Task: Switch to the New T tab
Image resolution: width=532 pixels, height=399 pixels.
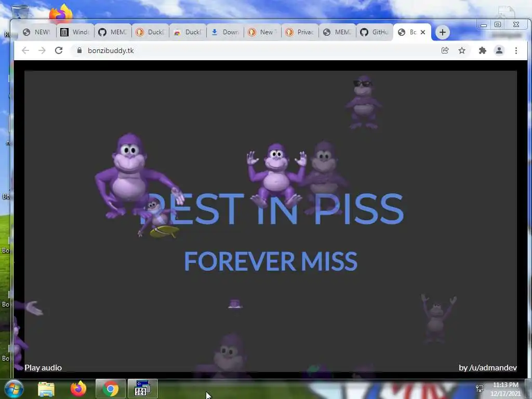Action: pyautogui.click(x=262, y=32)
